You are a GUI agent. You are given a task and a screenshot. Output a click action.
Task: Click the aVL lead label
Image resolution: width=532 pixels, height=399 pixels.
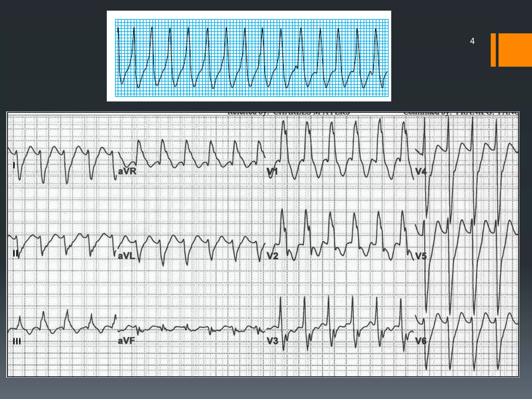pos(126,256)
